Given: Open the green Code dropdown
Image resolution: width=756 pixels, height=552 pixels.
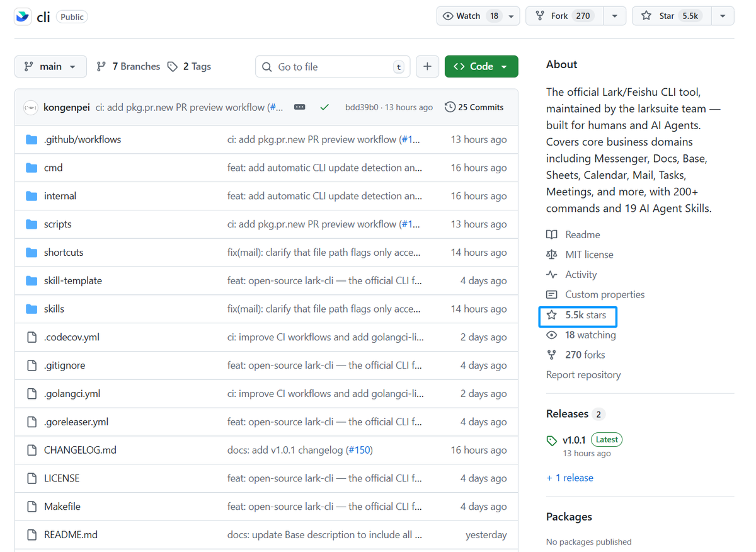Looking at the screenshot, I should (x=481, y=67).
